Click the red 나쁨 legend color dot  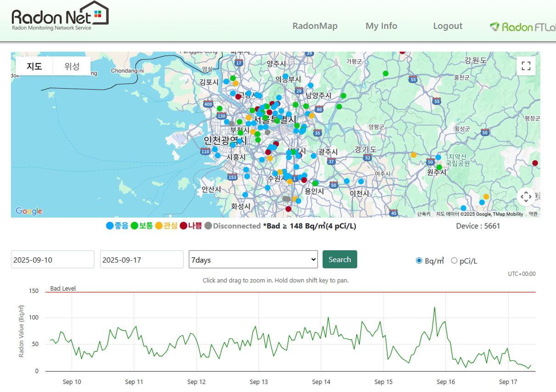(183, 226)
